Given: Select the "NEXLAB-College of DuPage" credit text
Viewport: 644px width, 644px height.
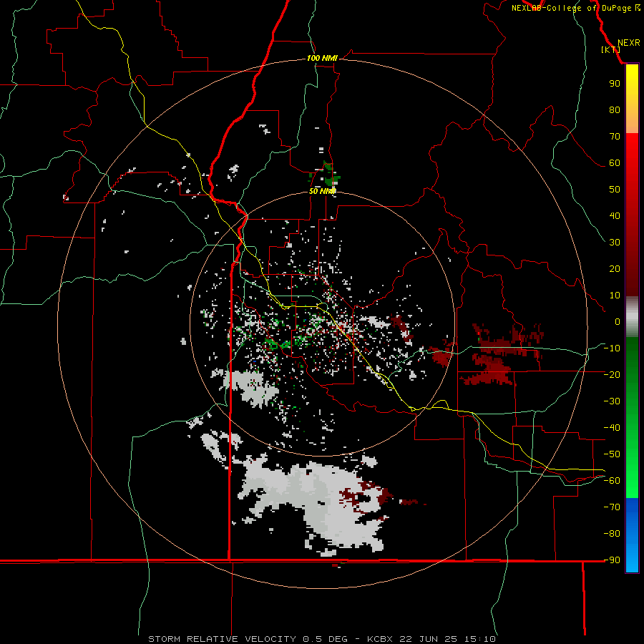Looking at the screenshot, I should pos(571,8).
